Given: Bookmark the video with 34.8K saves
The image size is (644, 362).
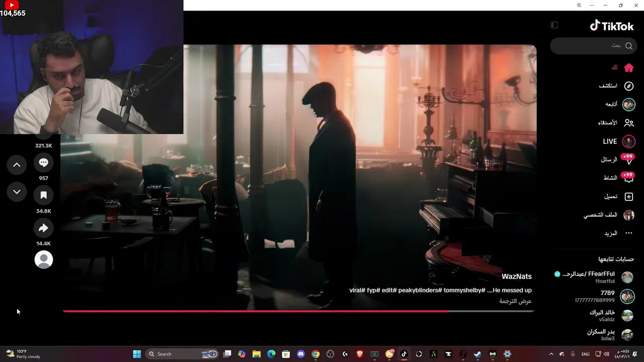Looking at the screenshot, I should pos(44,195).
